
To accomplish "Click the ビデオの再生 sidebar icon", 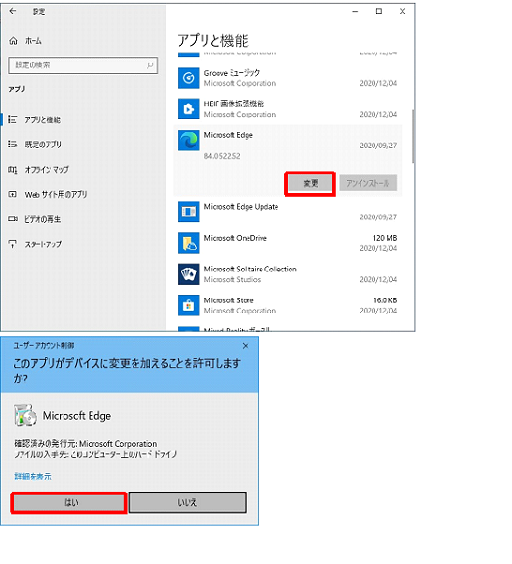I will 13,219.
